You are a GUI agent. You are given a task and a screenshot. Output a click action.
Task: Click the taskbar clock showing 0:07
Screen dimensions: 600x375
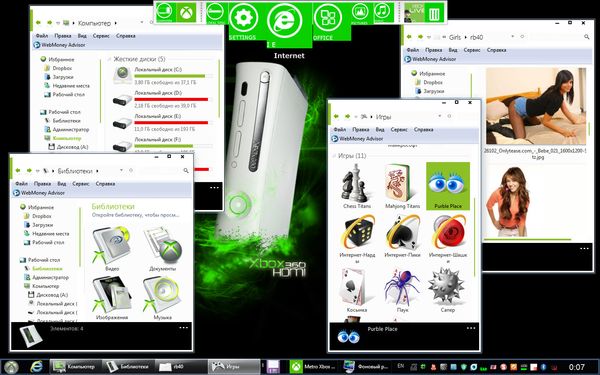576,367
